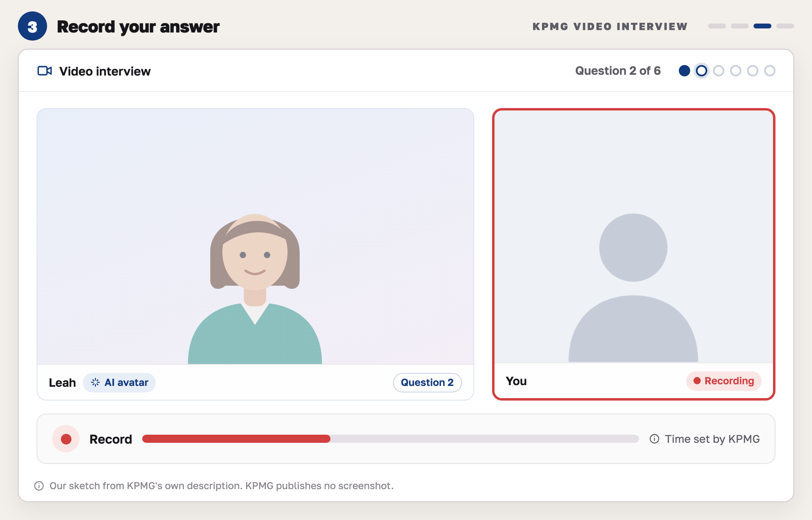This screenshot has height=520, width=812.
Task: Click the first grey step indicator bar
Action: click(717, 26)
